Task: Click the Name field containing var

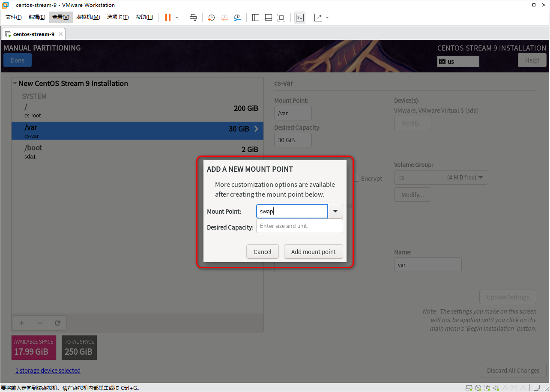Action: 428,265
